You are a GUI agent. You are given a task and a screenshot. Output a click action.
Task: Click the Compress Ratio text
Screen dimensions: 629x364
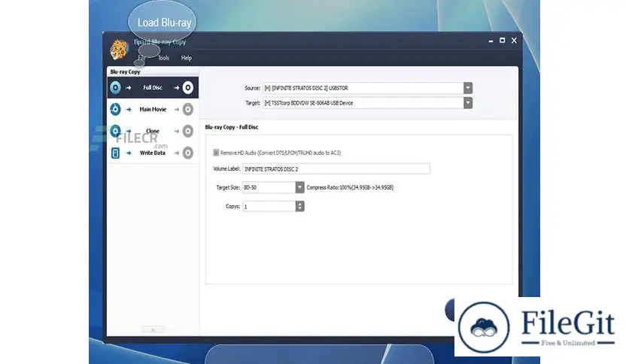[x=350, y=187]
